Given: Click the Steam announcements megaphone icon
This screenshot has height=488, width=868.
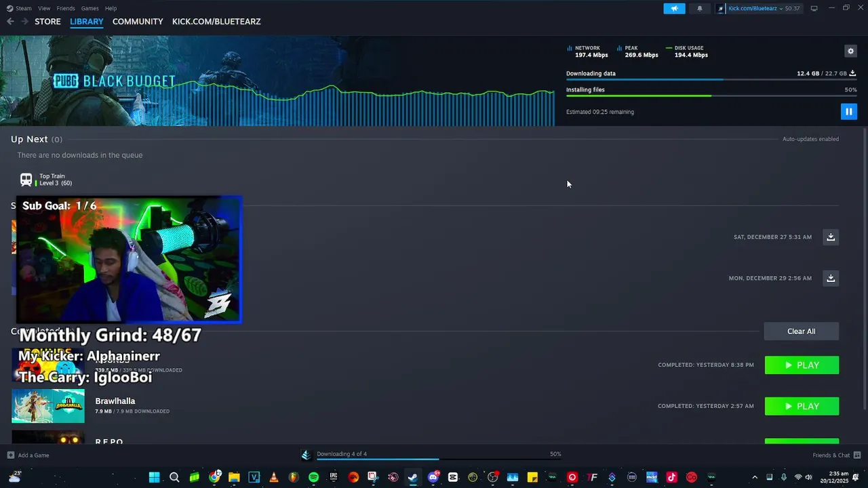Looking at the screenshot, I should [674, 8].
